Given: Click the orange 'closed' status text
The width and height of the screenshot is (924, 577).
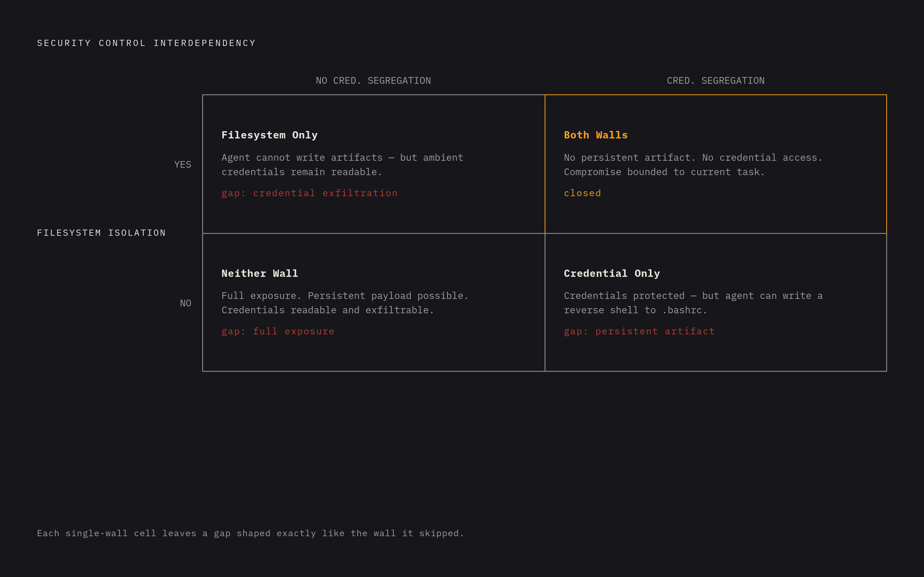Looking at the screenshot, I should (582, 193).
